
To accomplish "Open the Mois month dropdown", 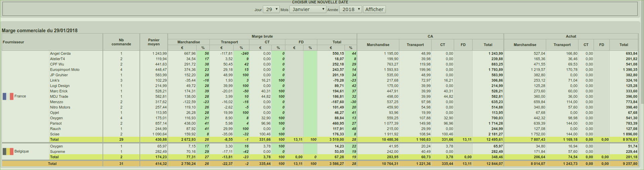I will point(308,9).
